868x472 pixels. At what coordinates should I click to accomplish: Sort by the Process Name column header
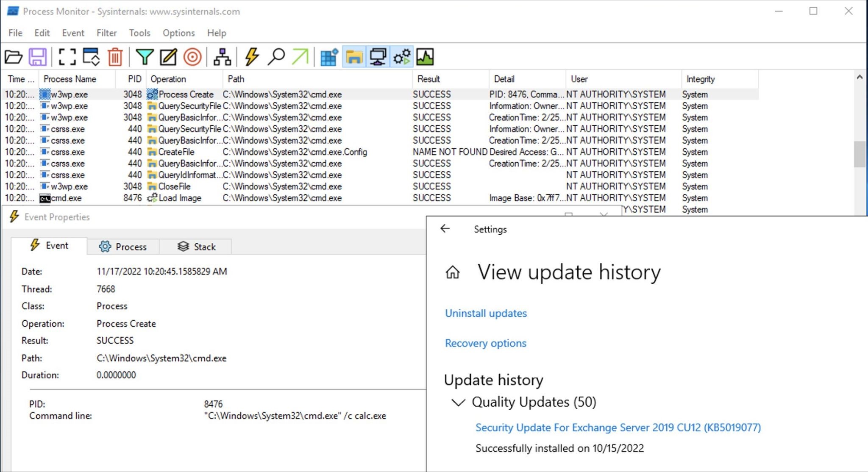click(77, 79)
